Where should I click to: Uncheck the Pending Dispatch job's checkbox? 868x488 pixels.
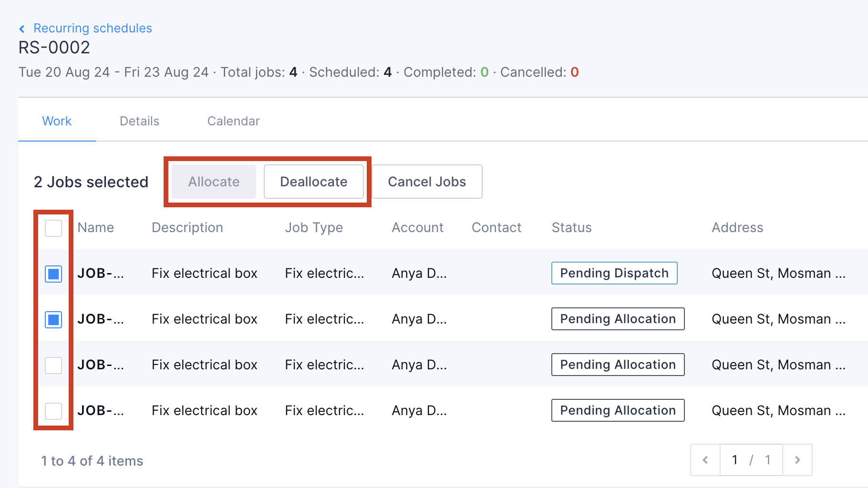53,273
